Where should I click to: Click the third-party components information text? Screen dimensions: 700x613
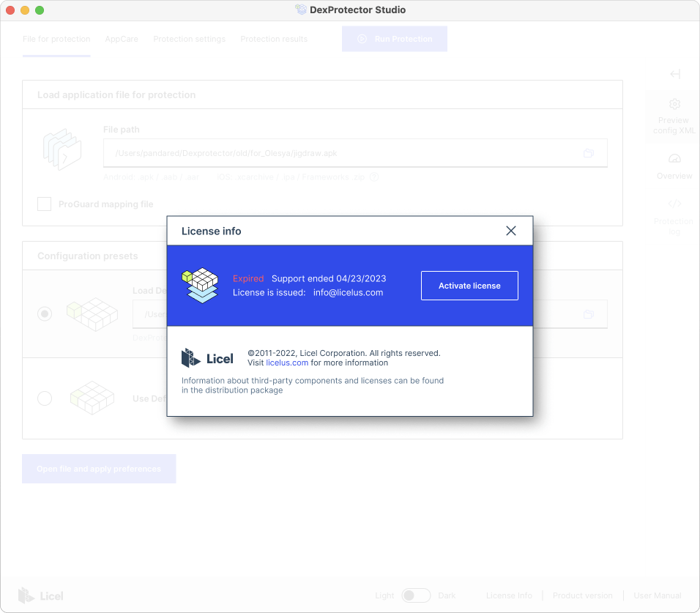[313, 385]
